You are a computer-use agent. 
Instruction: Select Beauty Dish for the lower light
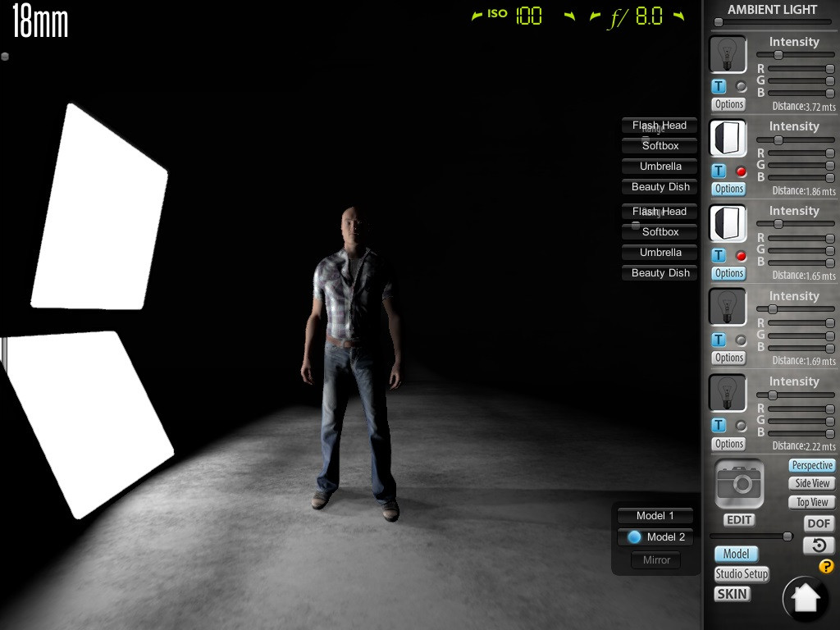659,272
